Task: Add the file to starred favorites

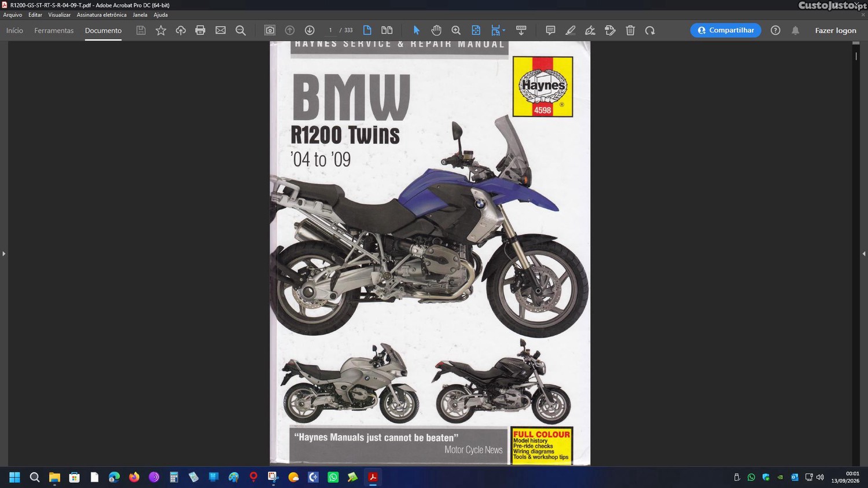Action: point(161,30)
